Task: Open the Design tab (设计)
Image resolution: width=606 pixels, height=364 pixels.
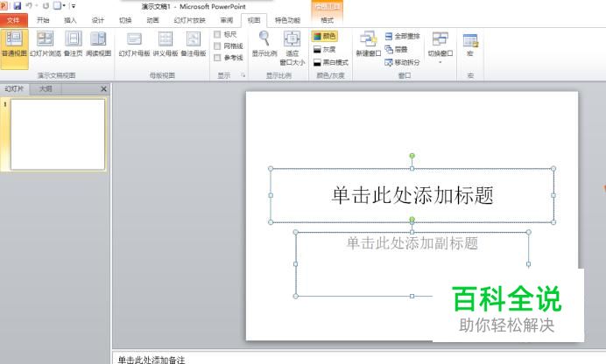Action: (98, 20)
